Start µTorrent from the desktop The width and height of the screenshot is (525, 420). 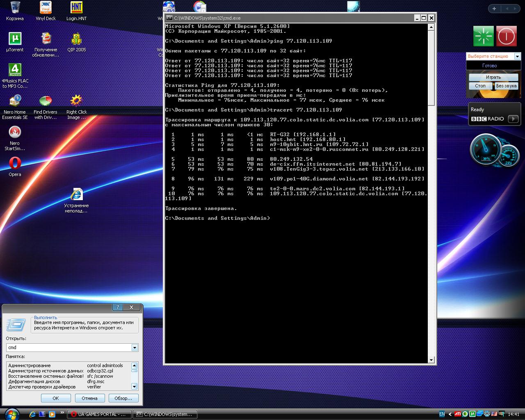pos(15,42)
